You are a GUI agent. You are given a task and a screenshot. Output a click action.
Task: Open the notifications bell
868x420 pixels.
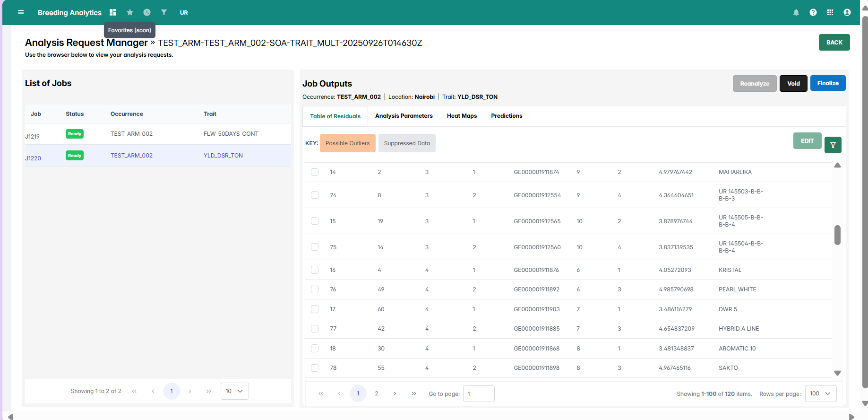click(796, 12)
